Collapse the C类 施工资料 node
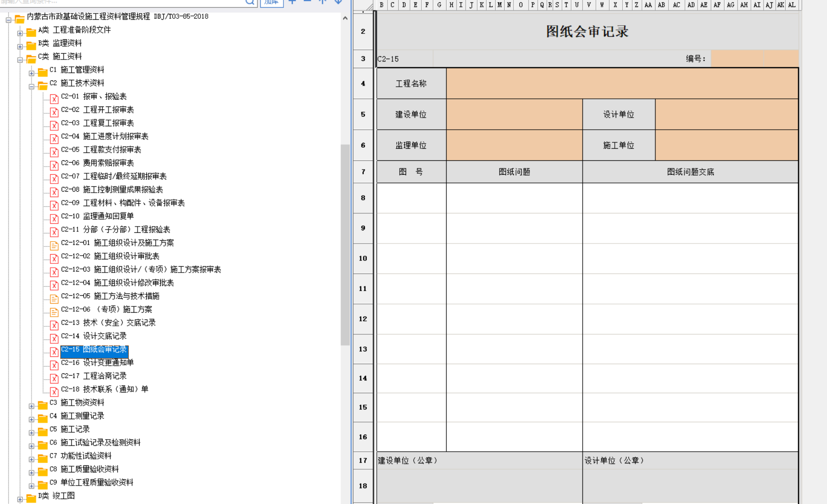 pyautogui.click(x=20, y=60)
